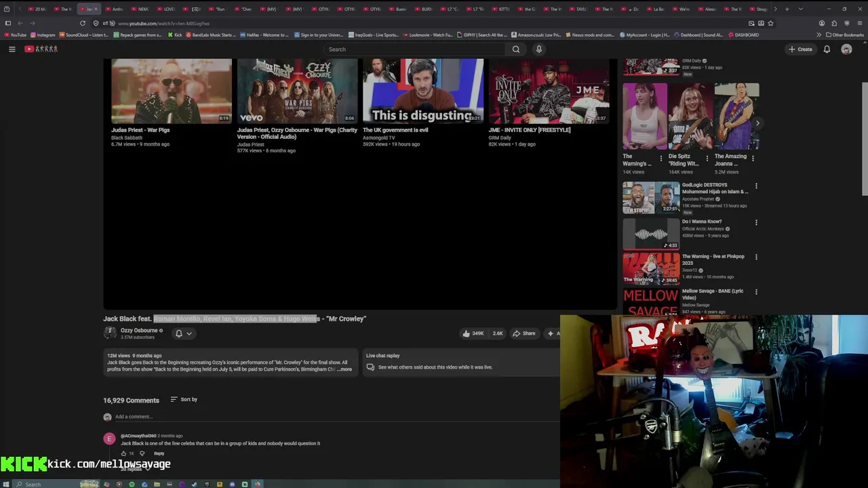Like the video with 349K thumbs up
The height and width of the screenshot is (488, 868).
pos(473,333)
